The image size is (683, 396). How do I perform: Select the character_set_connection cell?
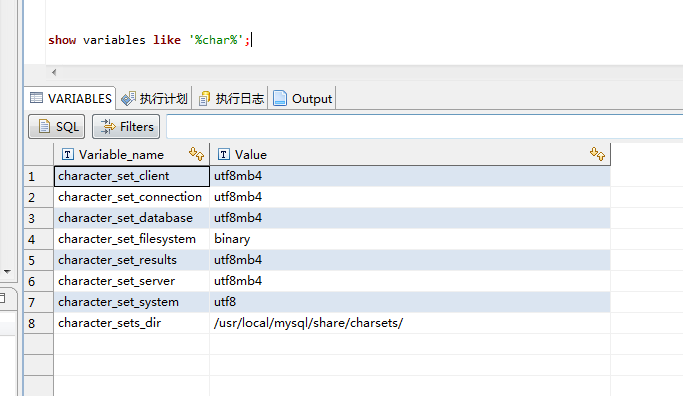coord(132,197)
